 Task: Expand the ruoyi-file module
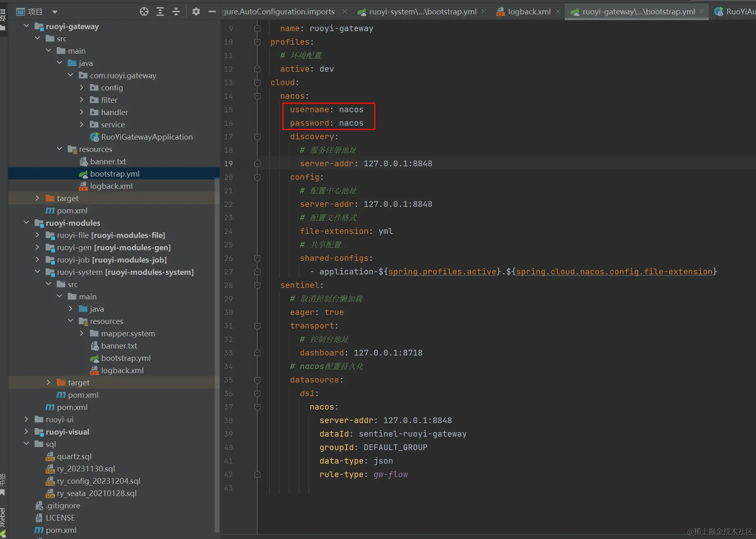pos(37,235)
